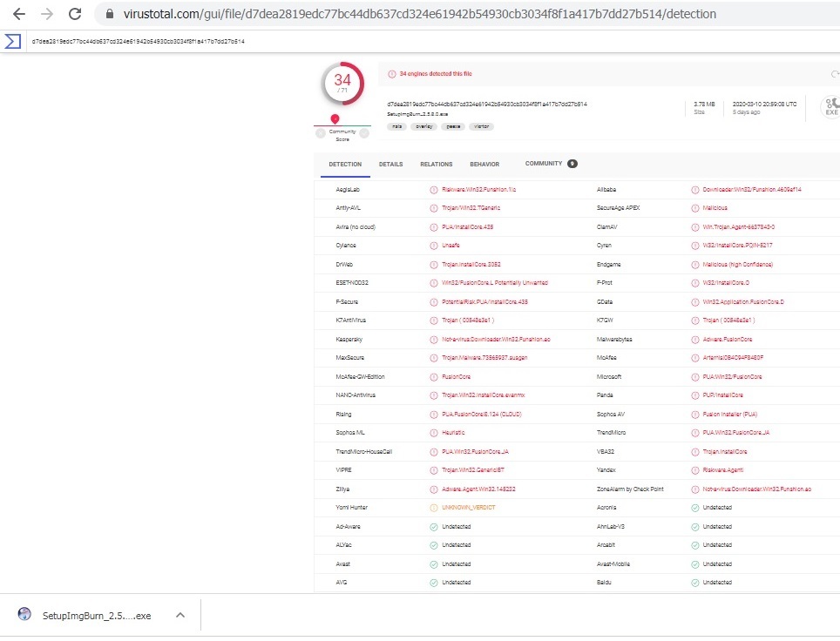Vote positive with right Community Score button
The width and height of the screenshot is (840, 641).
(364, 132)
